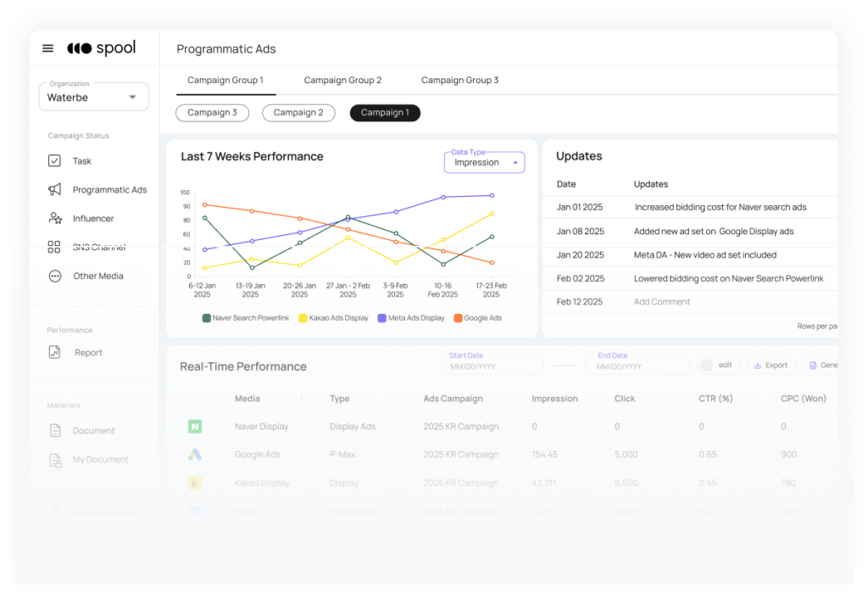Open Report under Performance
The image size is (868, 598).
pyautogui.click(x=88, y=353)
